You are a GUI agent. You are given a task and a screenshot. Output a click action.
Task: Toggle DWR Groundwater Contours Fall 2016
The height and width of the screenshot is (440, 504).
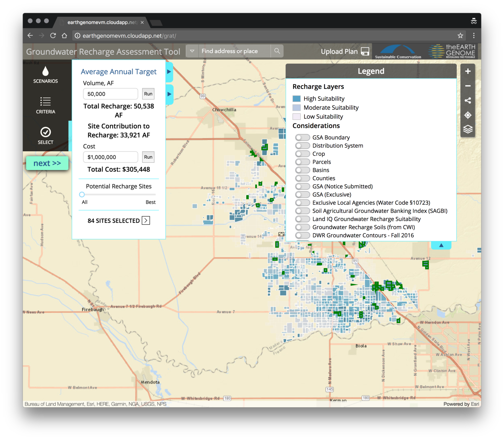pos(302,235)
